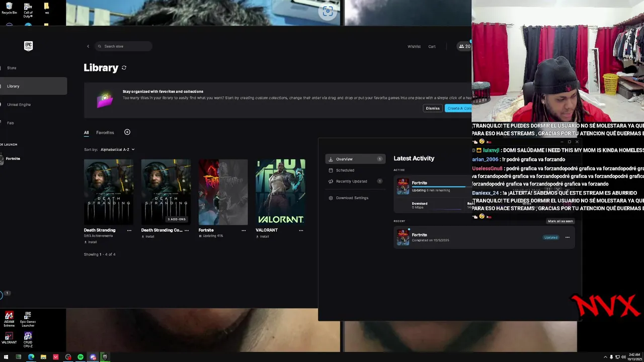Open Epic Games Launcher desktop shortcut

pyautogui.click(x=28, y=319)
